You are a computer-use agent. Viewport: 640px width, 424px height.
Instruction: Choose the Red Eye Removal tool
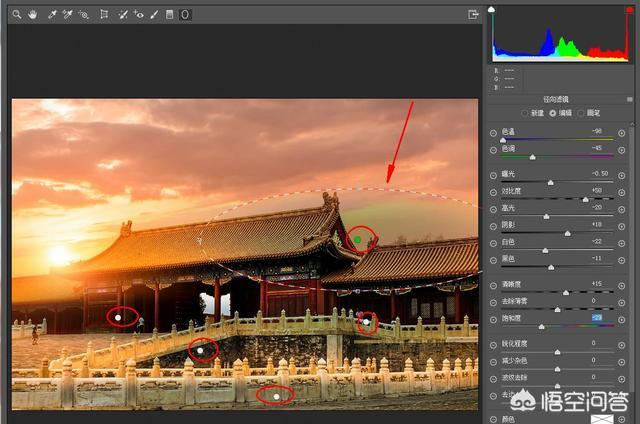(138, 15)
